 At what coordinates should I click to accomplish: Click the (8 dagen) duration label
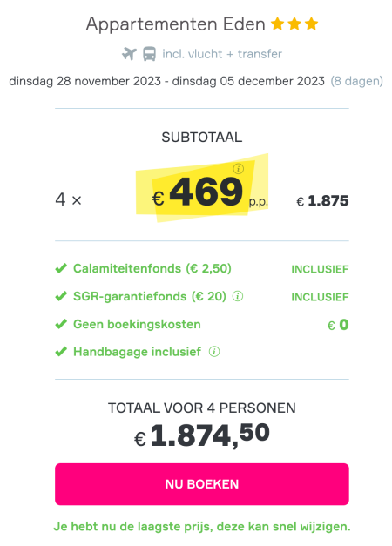(356, 81)
